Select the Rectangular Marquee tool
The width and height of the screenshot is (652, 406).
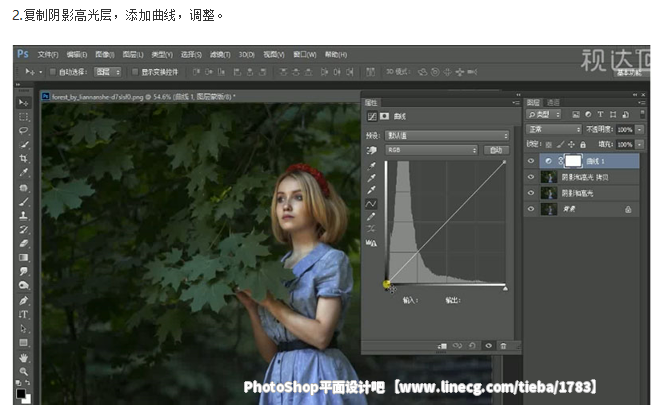pyautogui.click(x=23, y=117)
